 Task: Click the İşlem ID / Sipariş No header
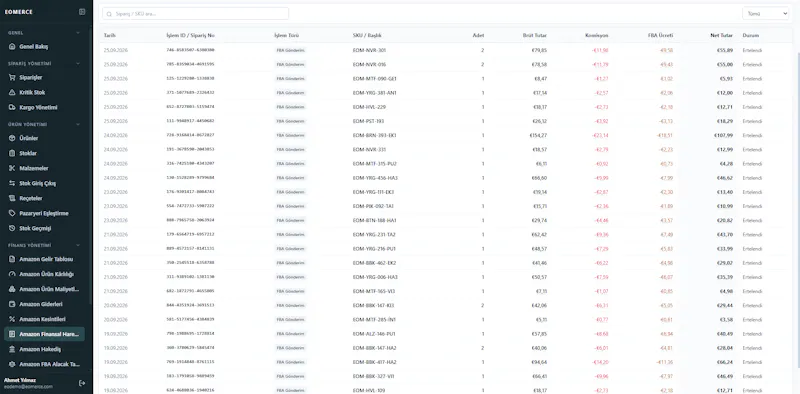click(191, 35)
